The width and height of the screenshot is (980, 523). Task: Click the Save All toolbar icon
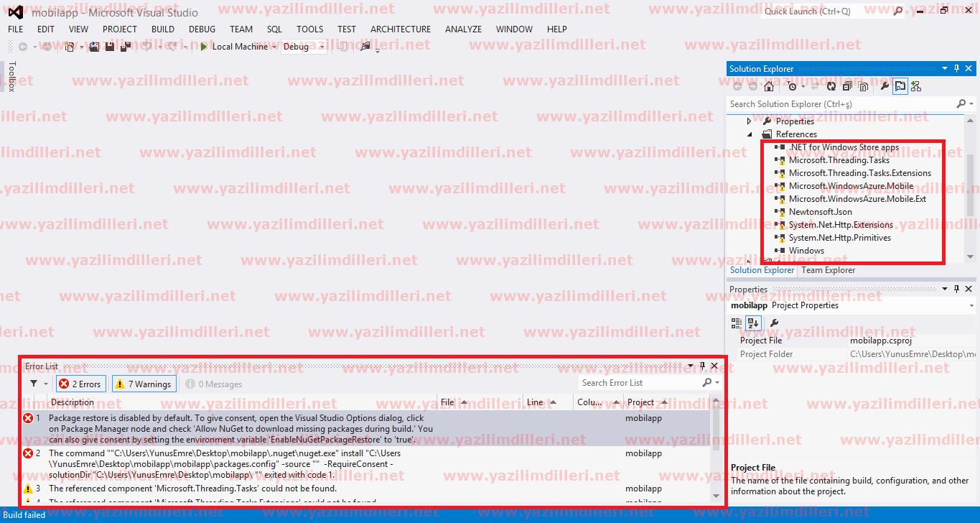point(126,47)
